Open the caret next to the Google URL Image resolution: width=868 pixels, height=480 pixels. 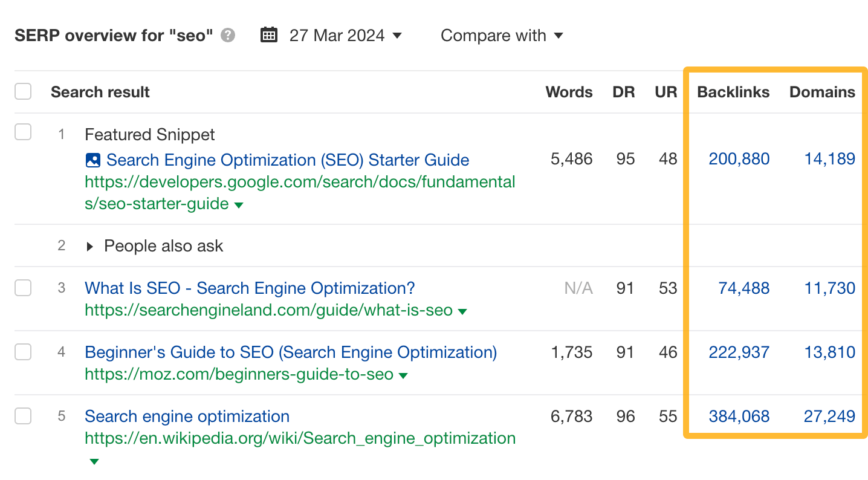(x=239, y=205)
